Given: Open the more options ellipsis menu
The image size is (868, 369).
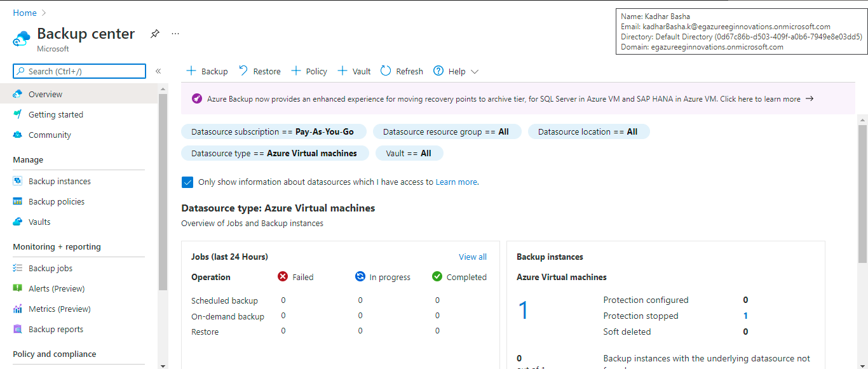Looking at the screenshot, I should point(175,34).
